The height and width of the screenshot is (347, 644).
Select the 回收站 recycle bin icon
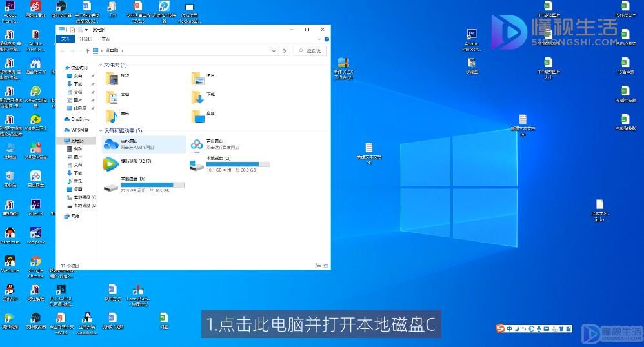(10, 180)
